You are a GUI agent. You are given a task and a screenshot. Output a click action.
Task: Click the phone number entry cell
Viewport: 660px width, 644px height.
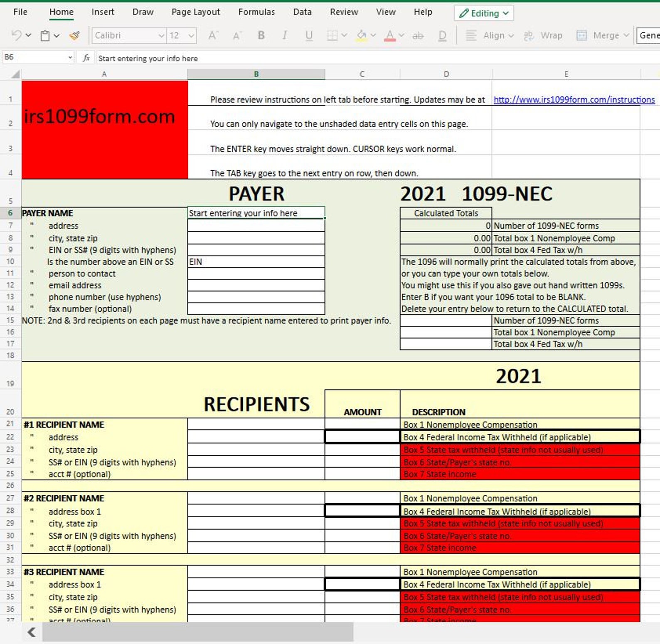click(x=256, y=297)
